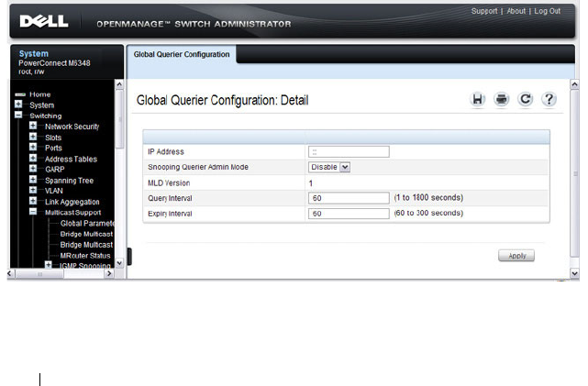Select Multicast Support tree item
Screen dimensions: 588x386
click(x=72, y=213)
